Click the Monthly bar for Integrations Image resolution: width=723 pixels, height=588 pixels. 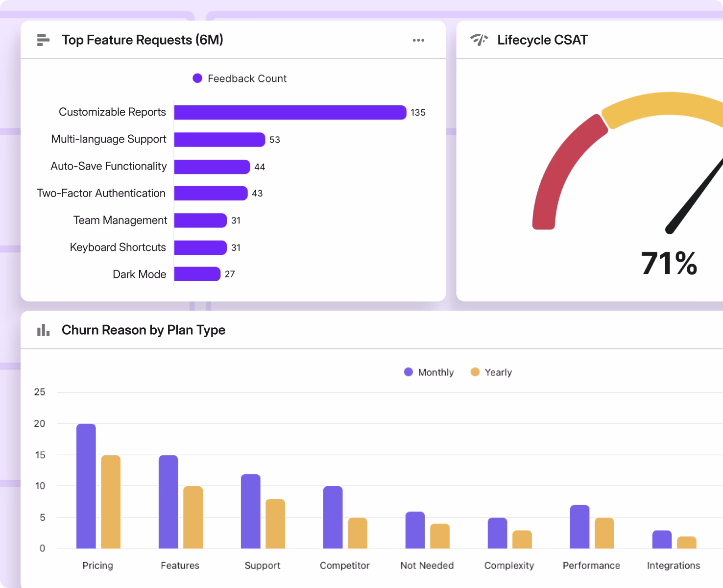[x=662, y=539]
